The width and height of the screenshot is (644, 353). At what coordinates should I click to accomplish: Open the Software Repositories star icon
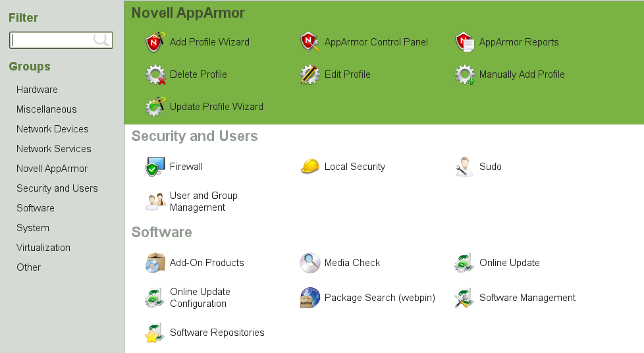point(155,333)
